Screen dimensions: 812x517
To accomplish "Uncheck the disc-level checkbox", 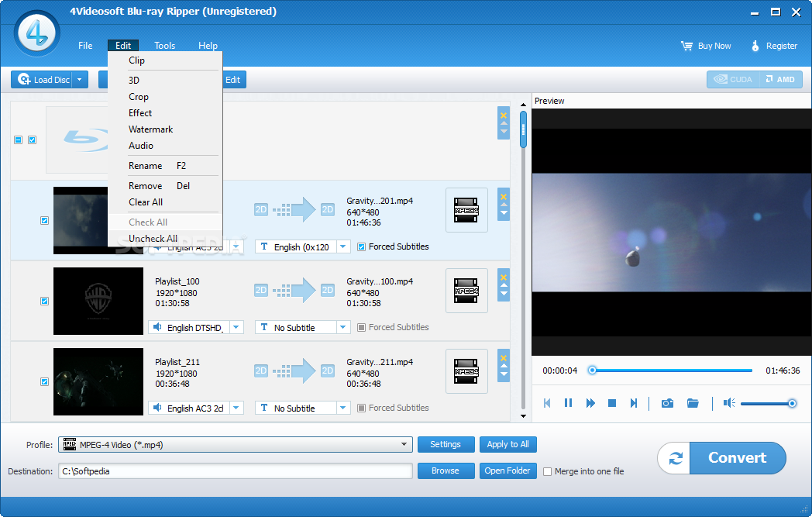I will [32, 140].
